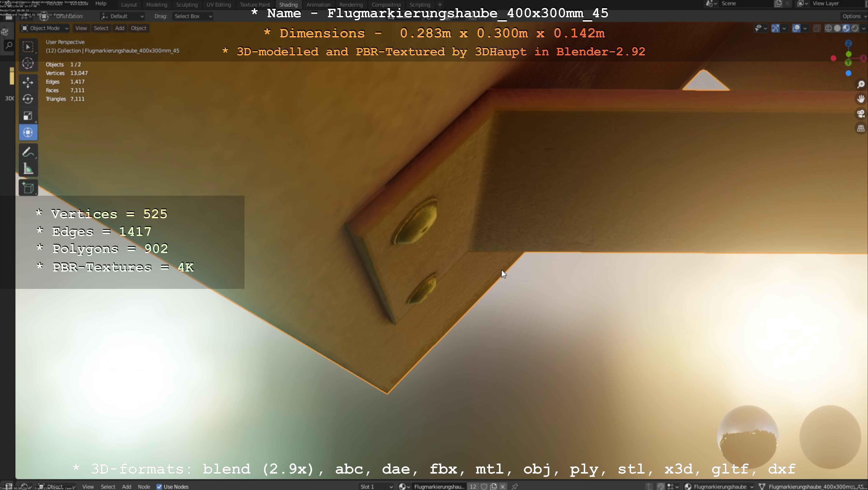Unlink the material with the X icon
This screenshot has width=868, height=490.
503,486
